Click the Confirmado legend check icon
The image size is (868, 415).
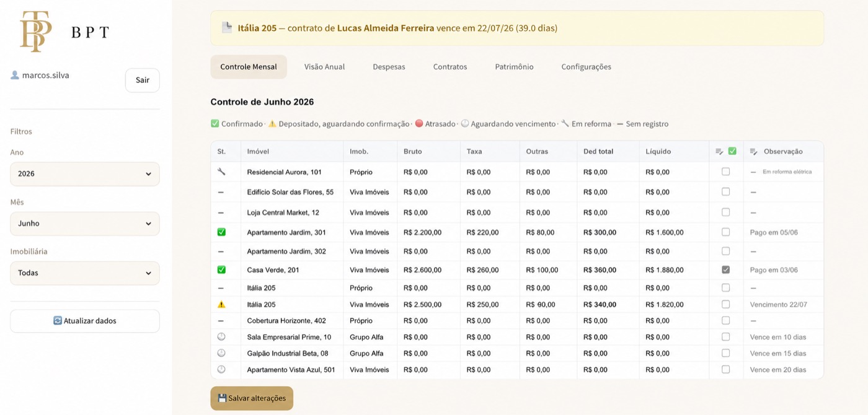coord(215,124)
